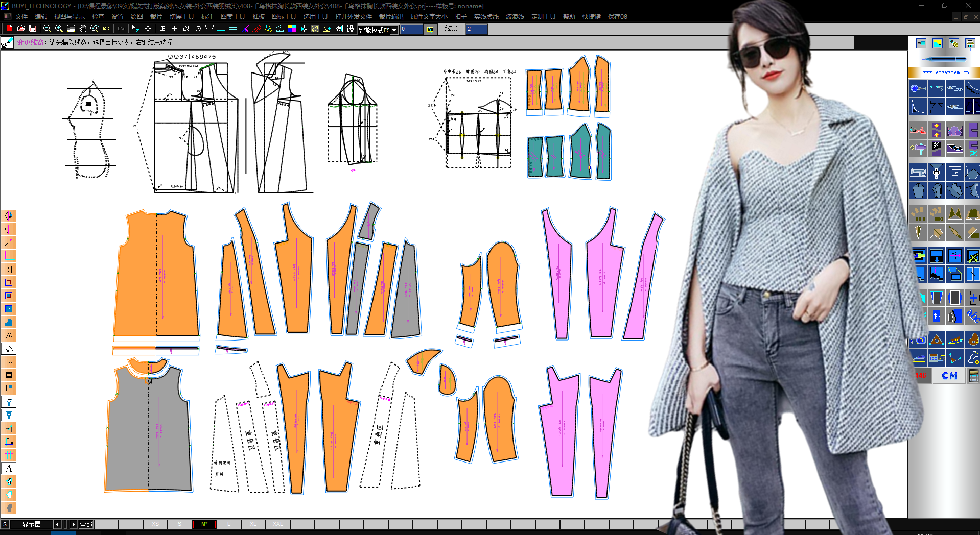980x535 pixels.
Task: Select the M* size in the size bar
Action: 204,524
